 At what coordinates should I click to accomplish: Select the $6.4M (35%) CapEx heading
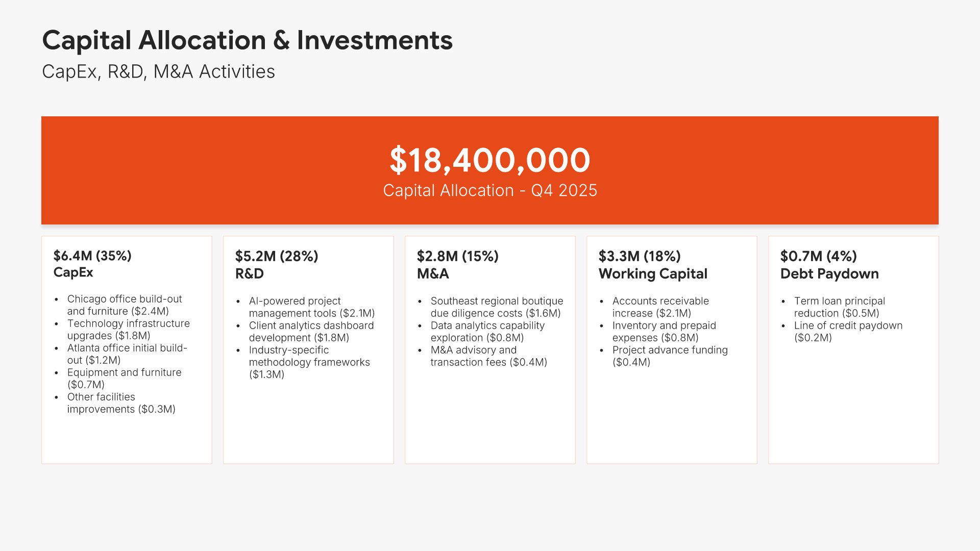pos(92,264)
